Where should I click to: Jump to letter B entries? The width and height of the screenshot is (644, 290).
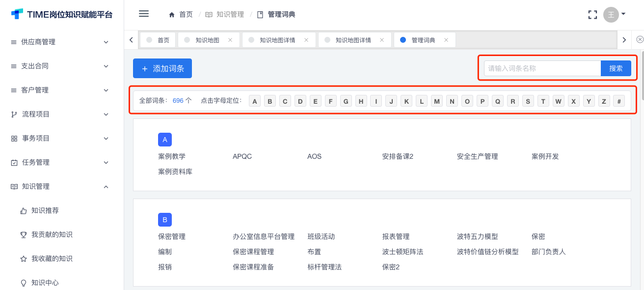coord(270,101)
